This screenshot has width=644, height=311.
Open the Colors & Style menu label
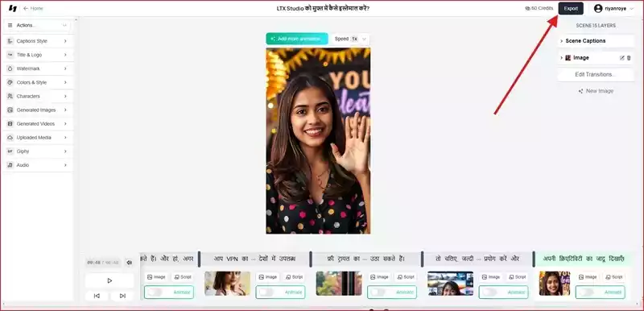coord(31,82)
